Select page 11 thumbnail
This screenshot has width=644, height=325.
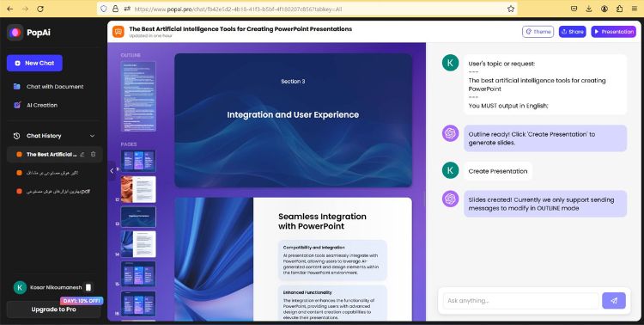click(x=138, y=161)
